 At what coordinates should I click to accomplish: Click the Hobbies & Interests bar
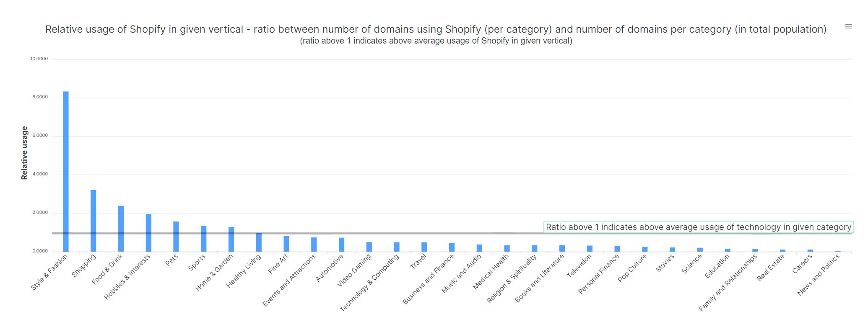(x=148, y=233)
